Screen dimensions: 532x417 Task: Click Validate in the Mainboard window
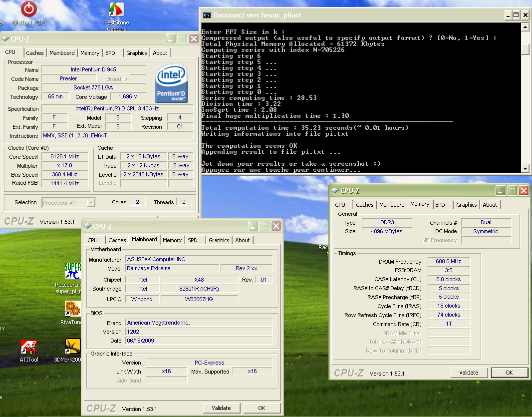[x=221, y=408]
